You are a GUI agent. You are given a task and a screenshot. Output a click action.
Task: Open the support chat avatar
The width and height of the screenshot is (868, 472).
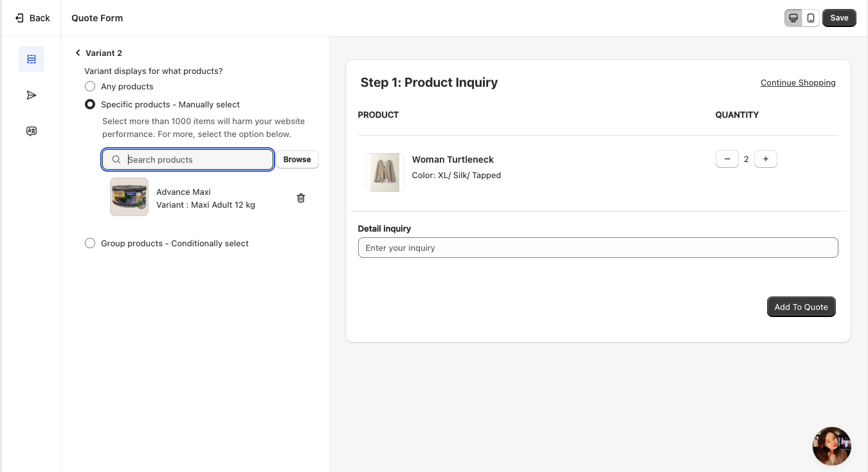coord(831,446)
